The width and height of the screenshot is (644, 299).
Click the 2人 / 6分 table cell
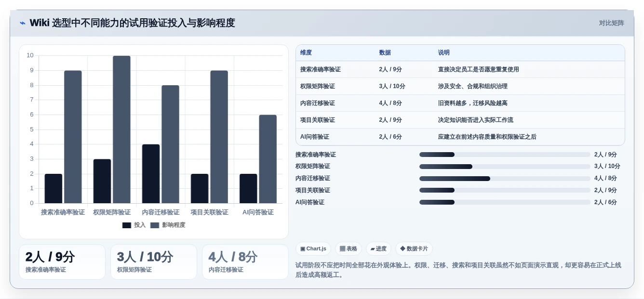click(x=390, y=137)
